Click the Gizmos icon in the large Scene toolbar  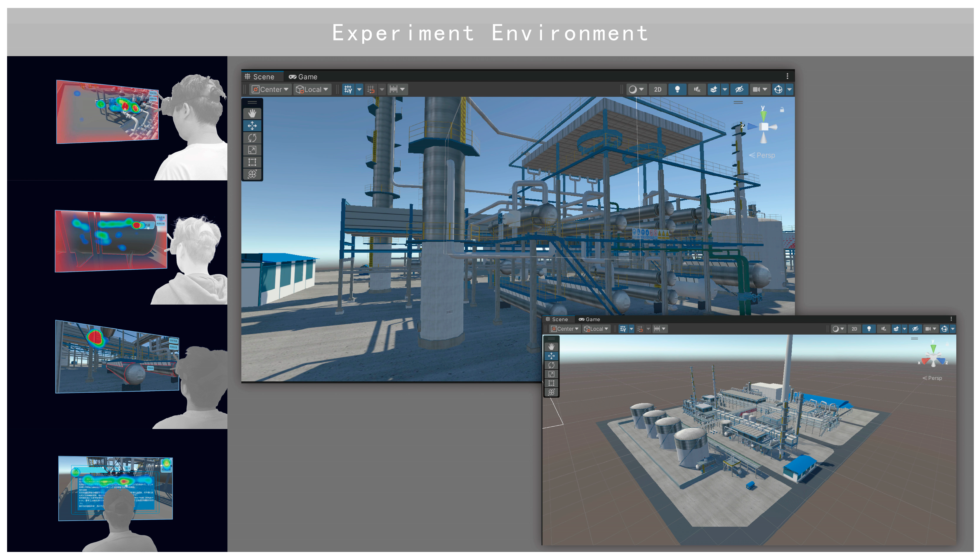778,89
